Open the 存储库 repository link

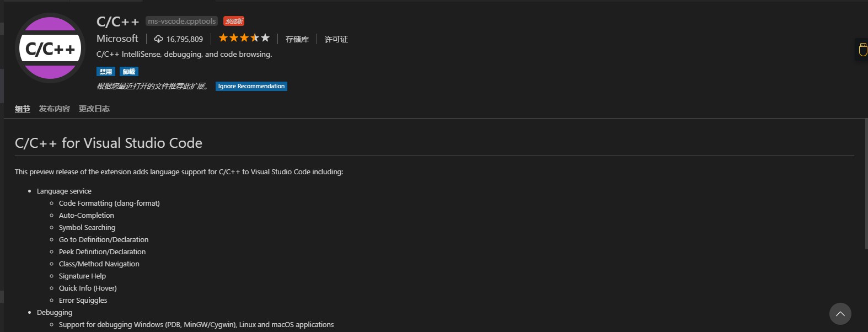tap(297, 39)
